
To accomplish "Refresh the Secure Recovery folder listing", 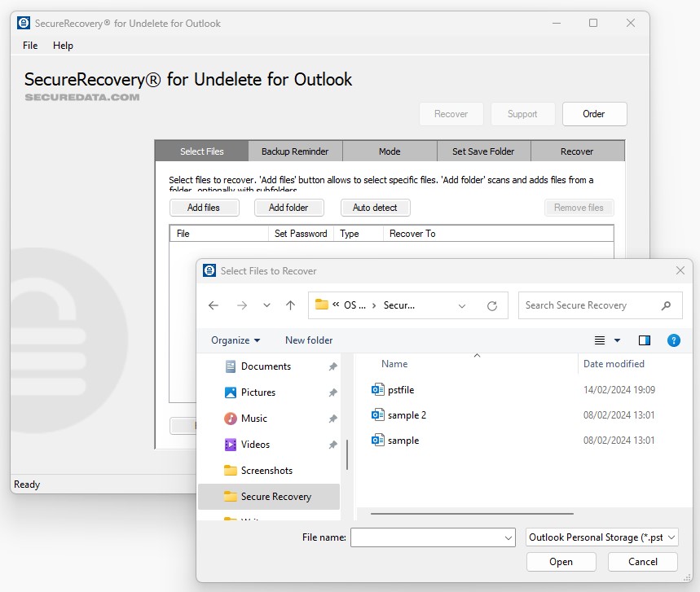I will [x=491, y=306].
